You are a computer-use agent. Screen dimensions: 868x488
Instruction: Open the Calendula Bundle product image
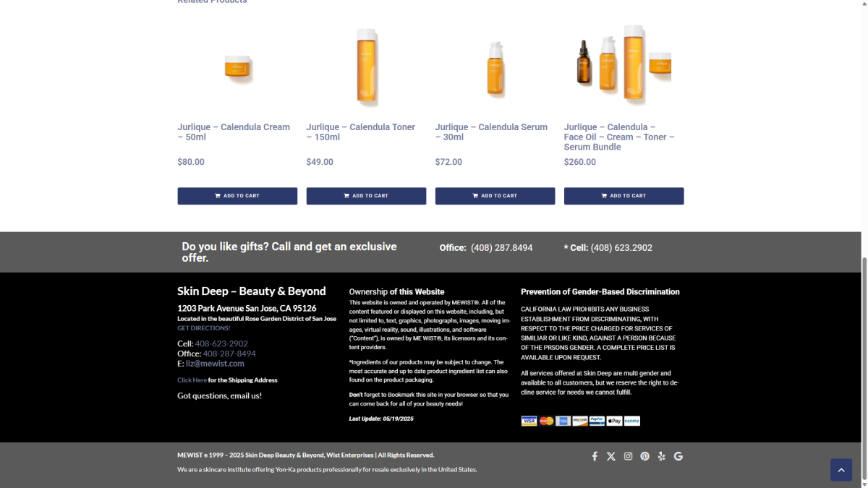click(624, 68)
